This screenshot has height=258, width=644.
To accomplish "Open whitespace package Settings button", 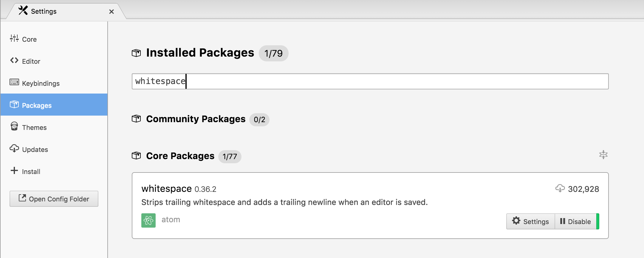I will 531,221.
